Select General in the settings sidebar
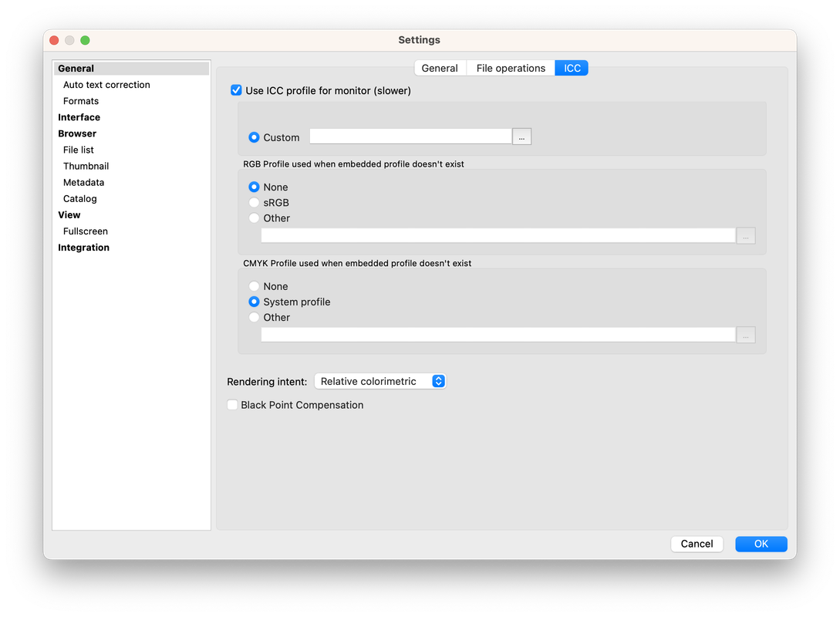 pos(131,69)
